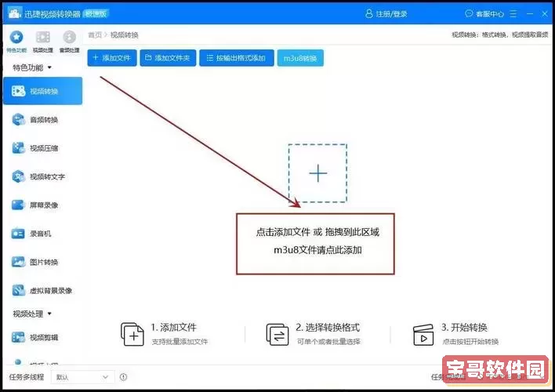555x392 pixels.
Task: Click the 可单个或者批量选择 hint text
Action: pyautogui.click(x=328, y=342)
